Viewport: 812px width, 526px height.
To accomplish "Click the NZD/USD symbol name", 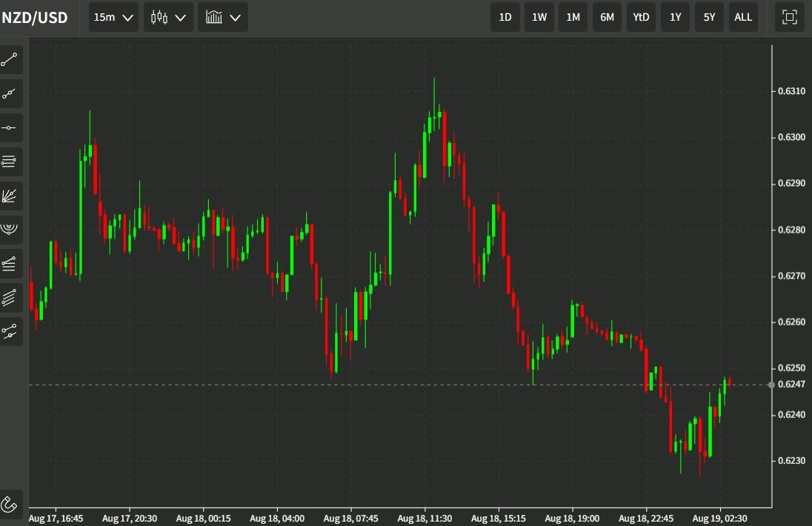I will (34, 17).
